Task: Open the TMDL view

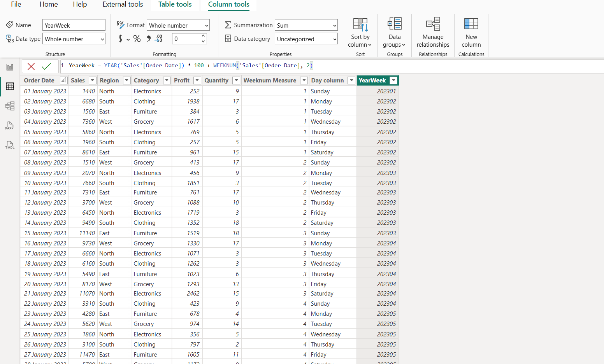Action: pos(9,145)
